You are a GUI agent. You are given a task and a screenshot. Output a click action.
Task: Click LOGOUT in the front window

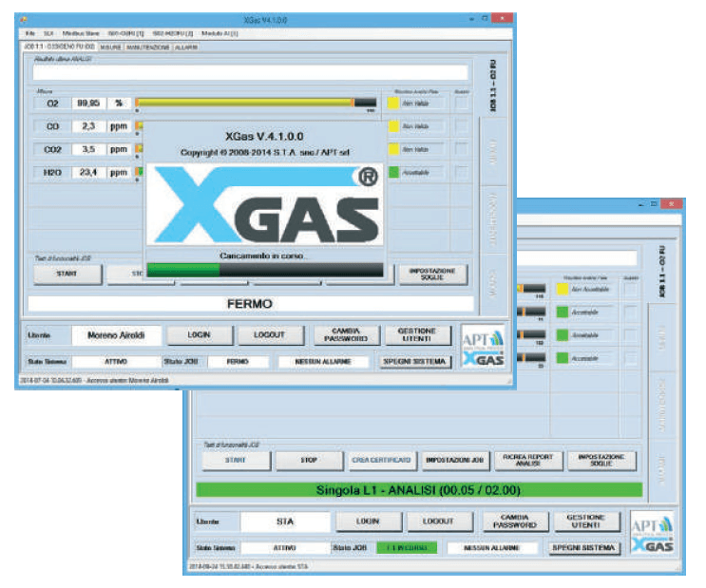click(270, 335)
